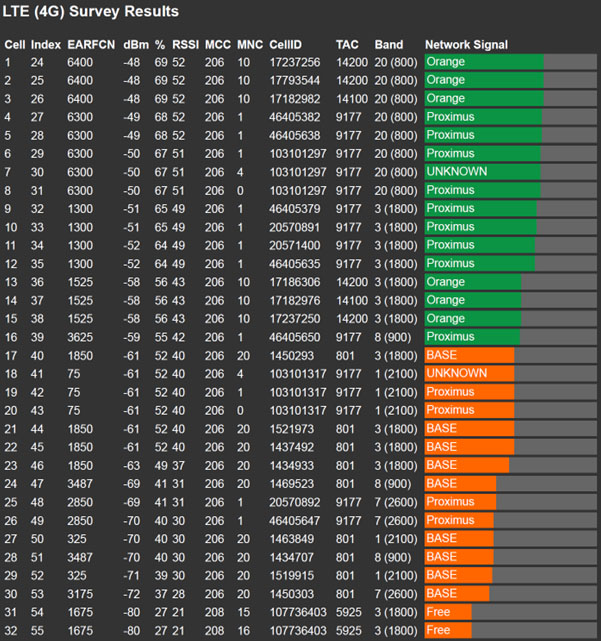Image resolution: width=601 pixels, height=641 pixels.
Task: Select CellID 20571400
Action: pos(295,246)
